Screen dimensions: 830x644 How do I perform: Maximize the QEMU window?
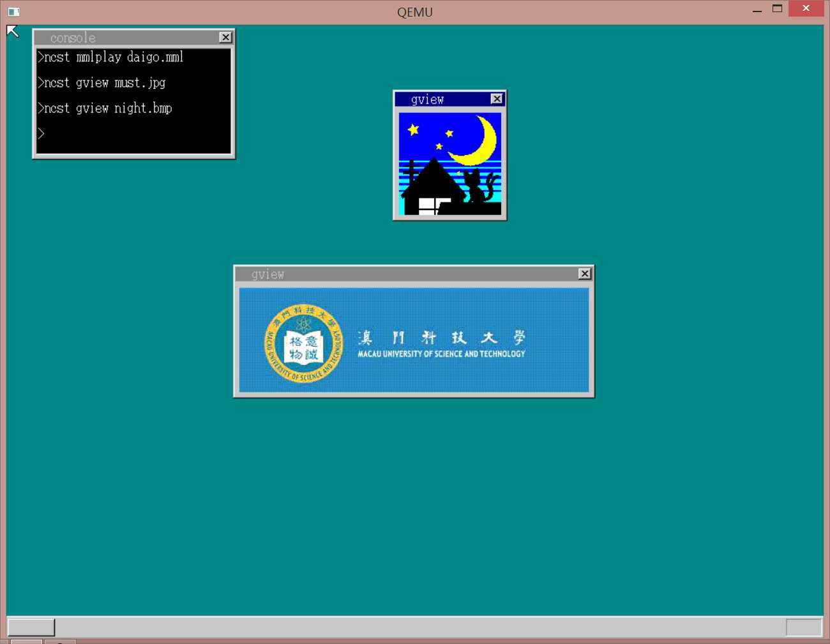point(777,9)
